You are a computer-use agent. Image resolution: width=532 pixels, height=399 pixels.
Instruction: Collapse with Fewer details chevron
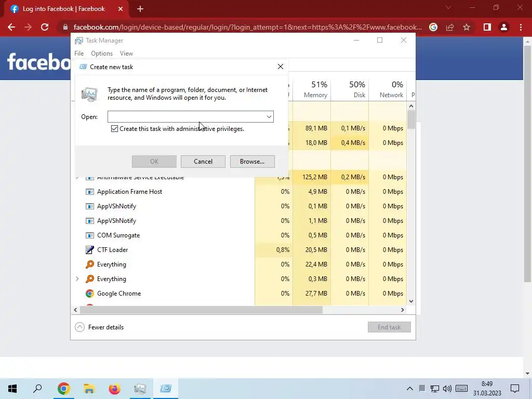(79, 327)
